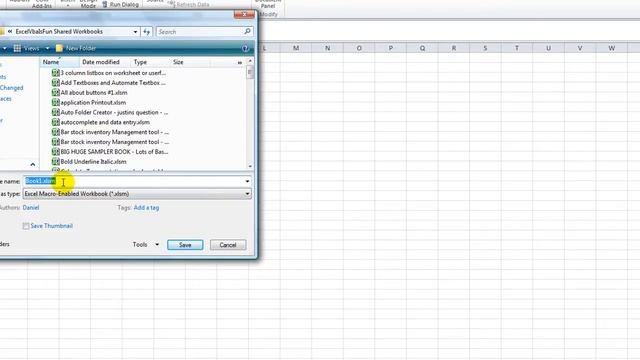Viewport: 640px width, 360px height.
Task: Click 'ExcelVbaIsFun Shared Workbooks' path in address bar
Action: coord(59,31)
